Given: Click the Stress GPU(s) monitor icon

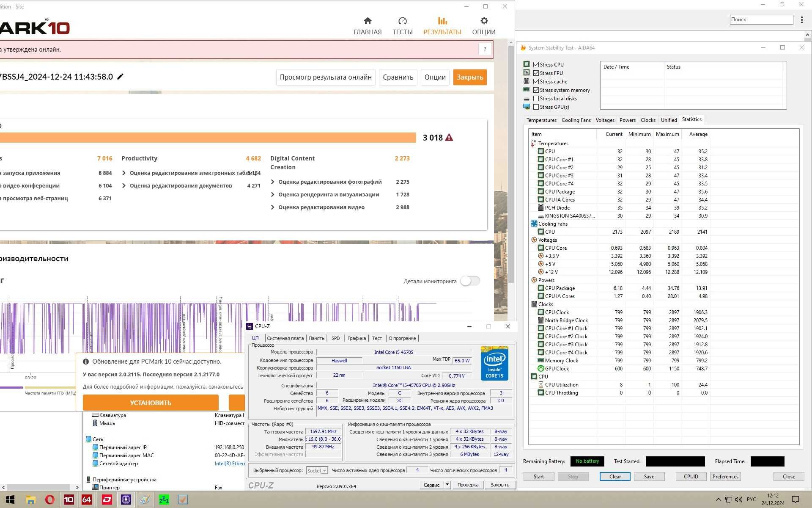Looking at the screenshot, I should pos(527,107).
